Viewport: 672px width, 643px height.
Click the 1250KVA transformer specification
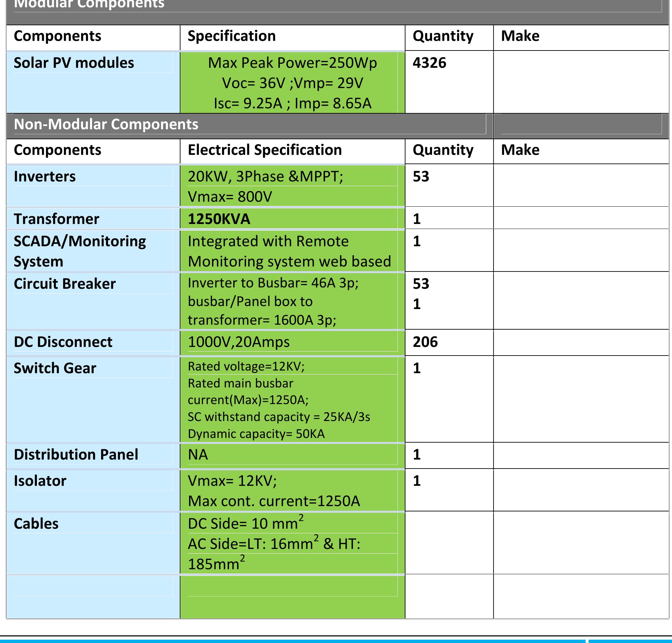pyautogui.click(x=219, y=219)
